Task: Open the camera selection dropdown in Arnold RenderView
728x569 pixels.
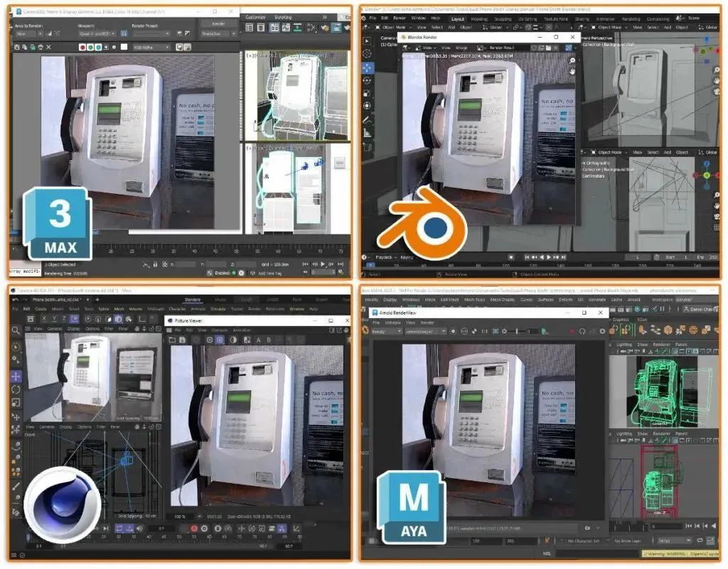Action: click(x=426, y=332)
